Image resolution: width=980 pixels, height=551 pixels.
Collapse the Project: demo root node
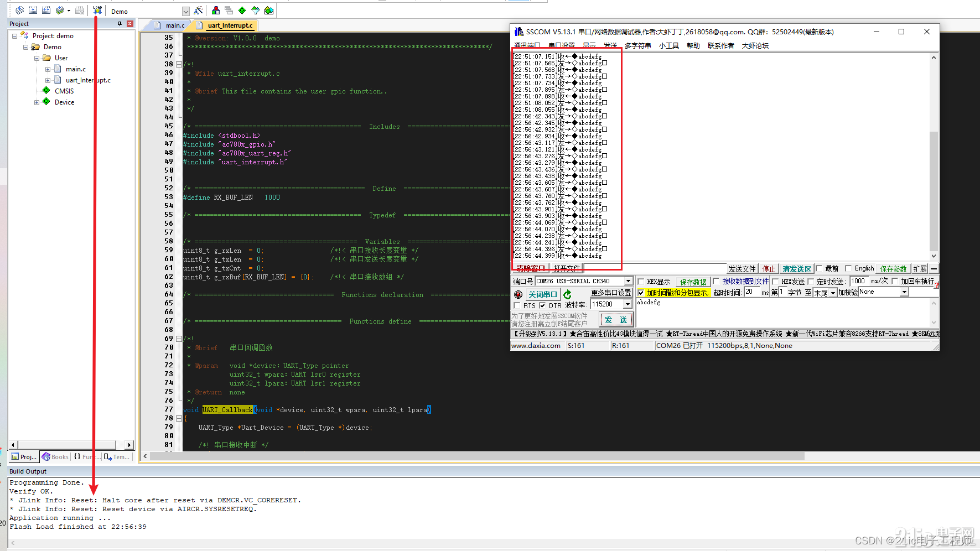(14, 36)
